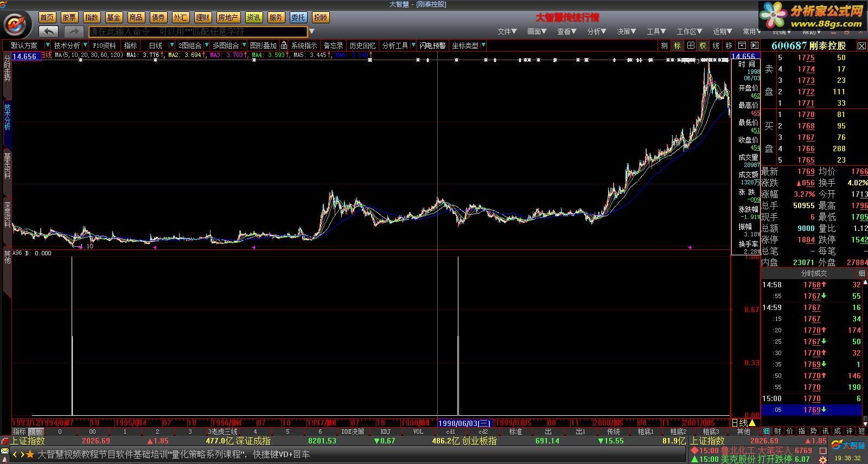Viewport: 868px width, 464px height.
Task: Expand the 多图组合 dropdown arrow
Action: (x=244, y=46)
